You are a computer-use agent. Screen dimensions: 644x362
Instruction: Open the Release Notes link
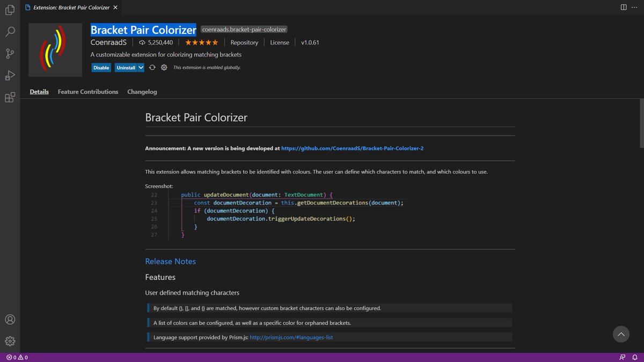coord(171,262)
